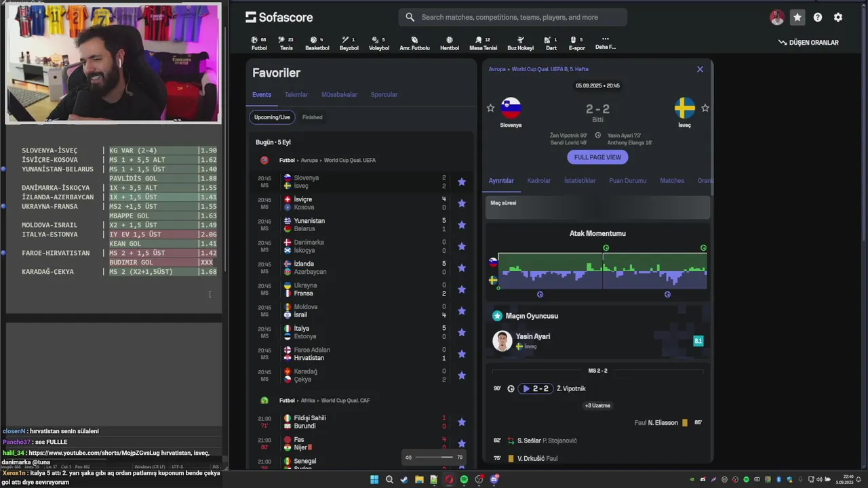Unfavorite the Danimarka-İskoçya match star
Image resolution: width=868 pixels, height=488 pixels.
pos(462,246)
